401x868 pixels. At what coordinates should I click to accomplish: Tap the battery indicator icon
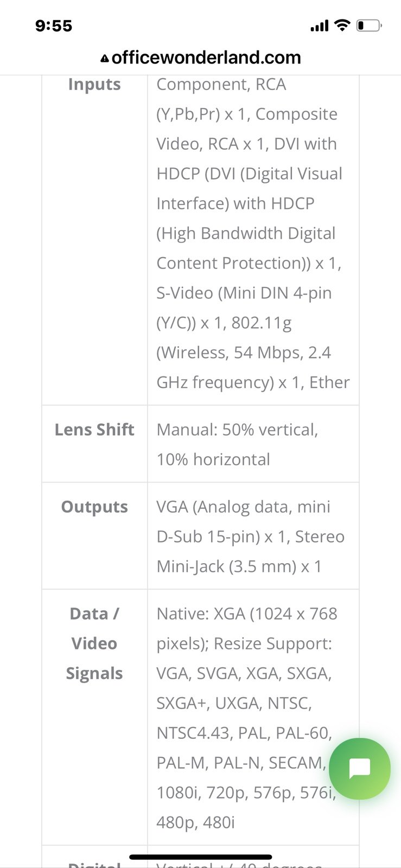coord(369,25)
